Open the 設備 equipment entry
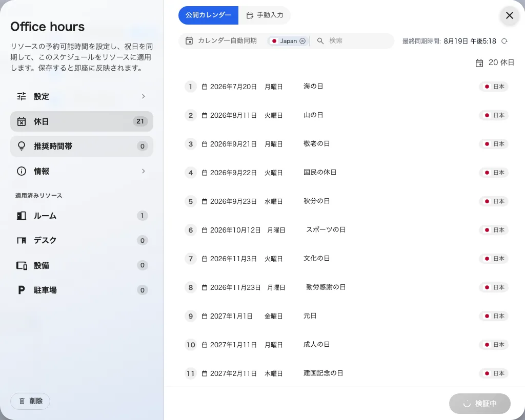 82,265
